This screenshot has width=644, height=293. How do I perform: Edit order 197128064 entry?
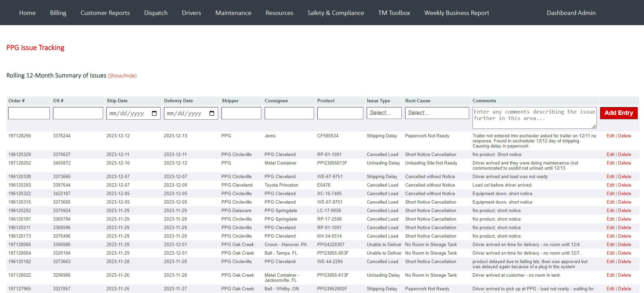tap(610, 253)
